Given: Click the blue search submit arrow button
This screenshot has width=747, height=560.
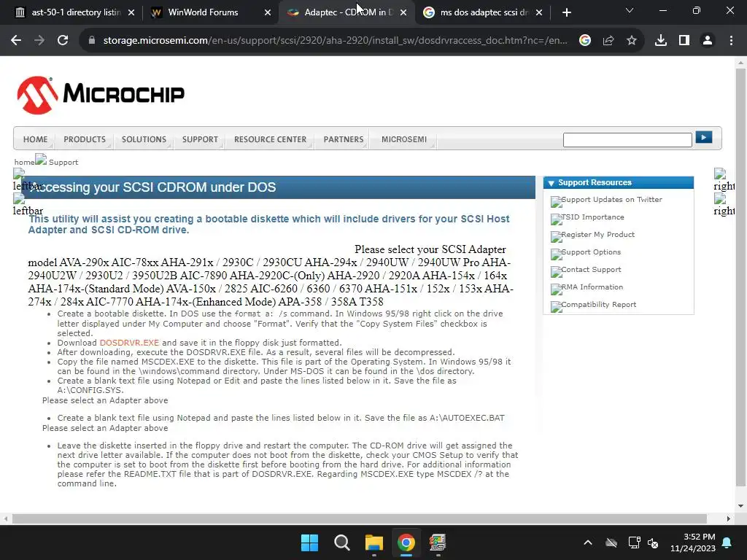Looking at the screenshot, I should tap(704, 137).
